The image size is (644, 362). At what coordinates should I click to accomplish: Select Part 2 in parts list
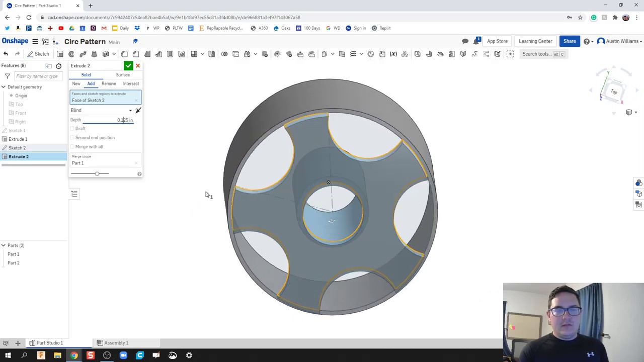(x=14, y=263)
